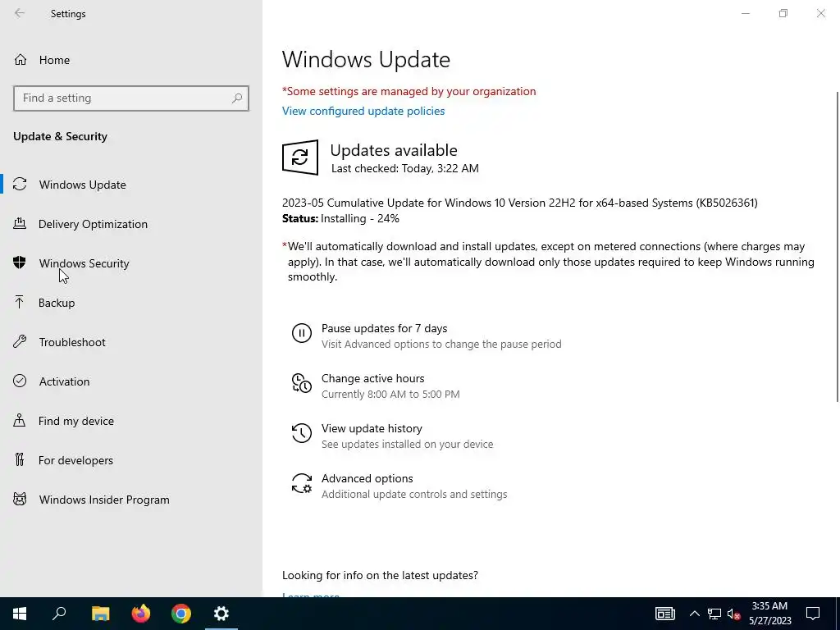
Task: Click Some settings are managed by organization notice
Action: coord(409,91)
